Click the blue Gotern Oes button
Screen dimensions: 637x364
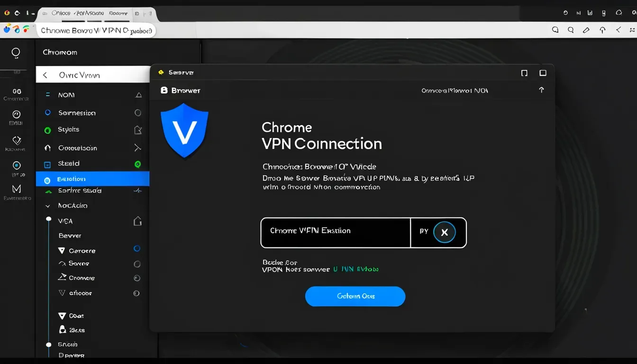click(x=355, y=296)
